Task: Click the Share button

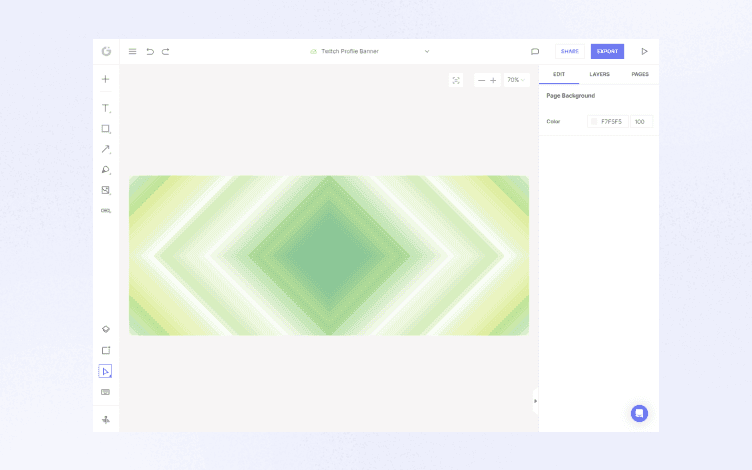Action: (x=570, y=51)
